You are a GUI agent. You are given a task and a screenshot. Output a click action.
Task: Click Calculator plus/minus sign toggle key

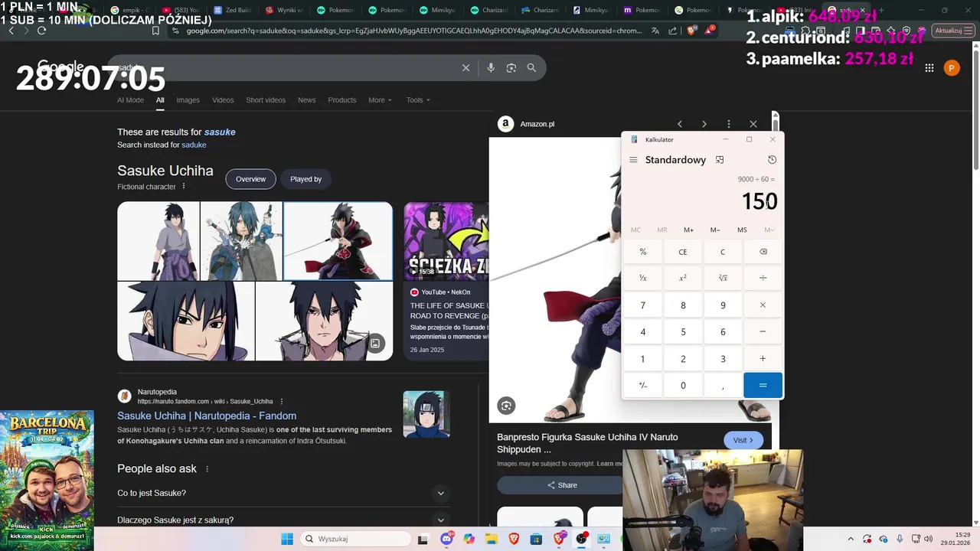[643, 386]
